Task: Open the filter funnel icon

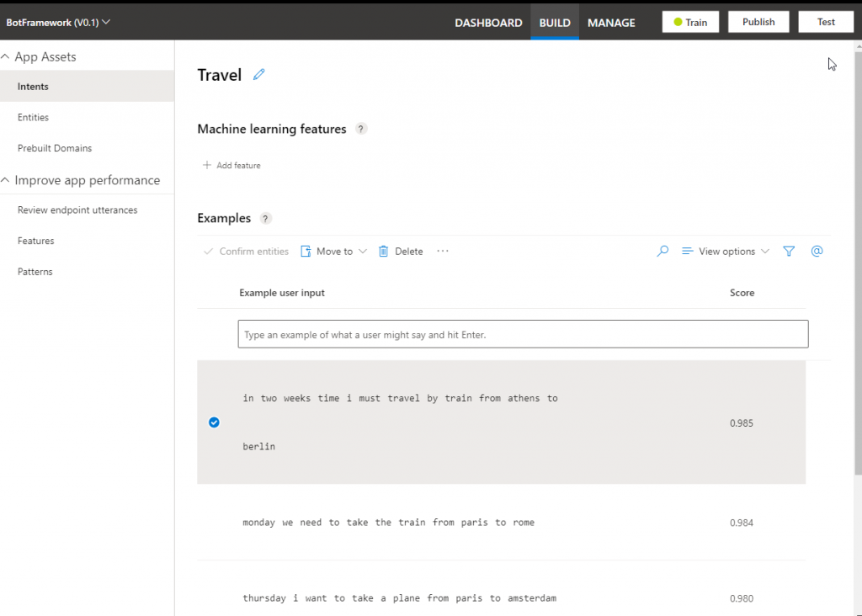Action: tap(789, 251)
